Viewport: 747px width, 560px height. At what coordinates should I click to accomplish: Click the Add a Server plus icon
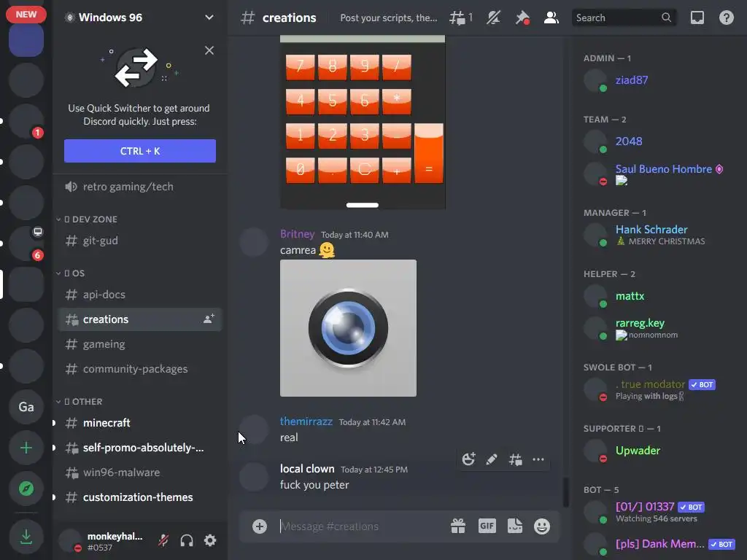(26, 448)
